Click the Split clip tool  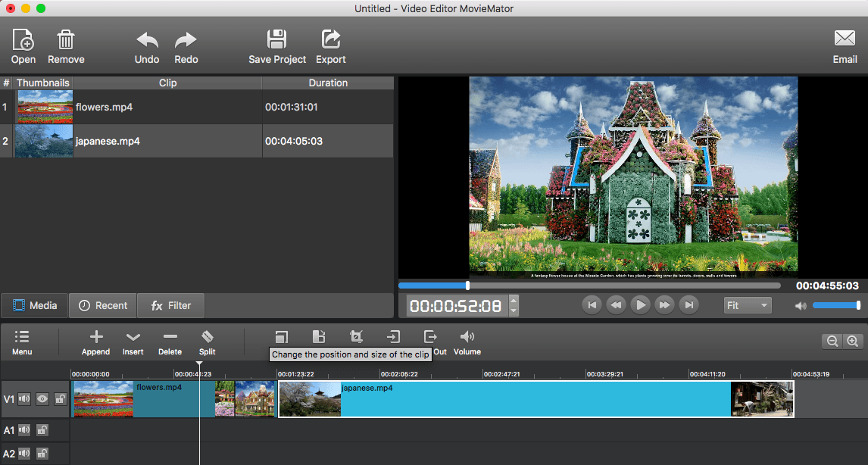(207, 342)
